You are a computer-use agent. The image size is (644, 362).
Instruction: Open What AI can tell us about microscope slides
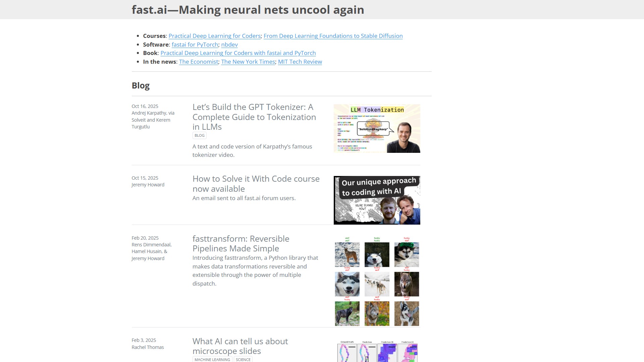(x=240, y=346)
